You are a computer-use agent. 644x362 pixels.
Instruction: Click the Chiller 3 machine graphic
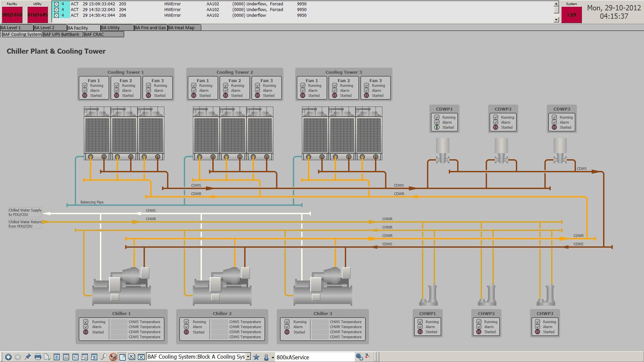coord(323,286)
